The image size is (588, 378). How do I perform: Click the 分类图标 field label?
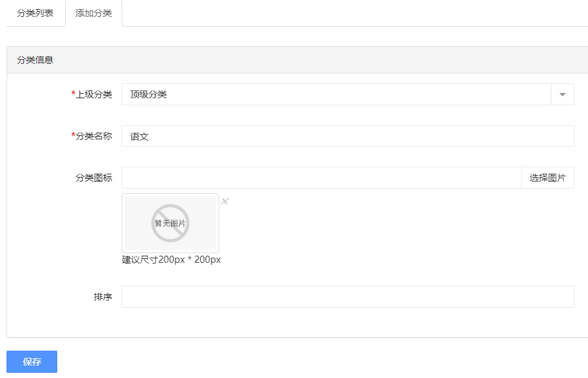pos(94,178)
